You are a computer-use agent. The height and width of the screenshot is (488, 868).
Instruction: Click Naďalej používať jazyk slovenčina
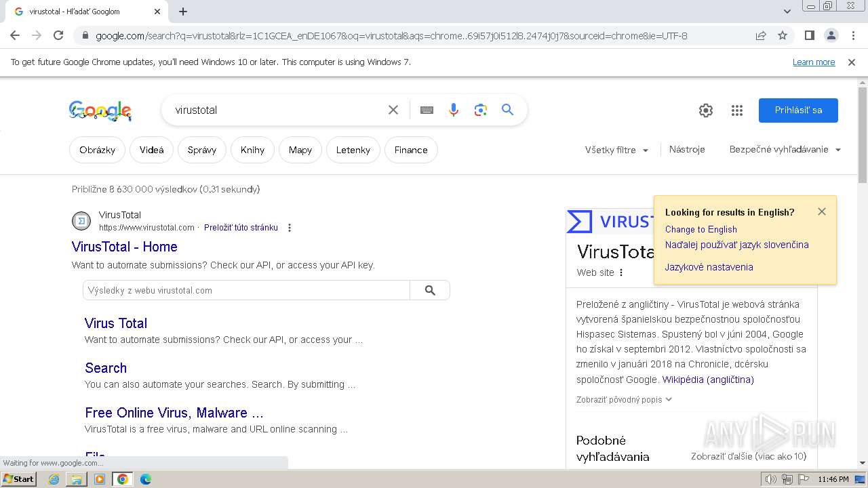point(737,245)
